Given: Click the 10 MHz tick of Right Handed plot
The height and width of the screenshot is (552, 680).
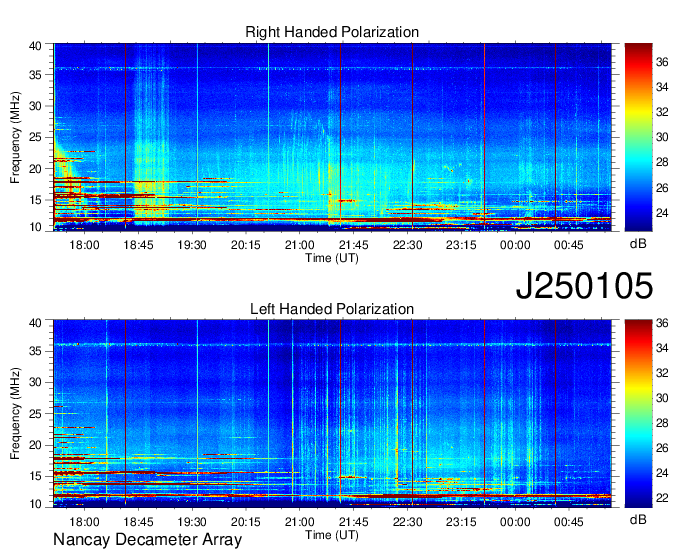Looking at the screenshot, I should [x=35, y=227].
